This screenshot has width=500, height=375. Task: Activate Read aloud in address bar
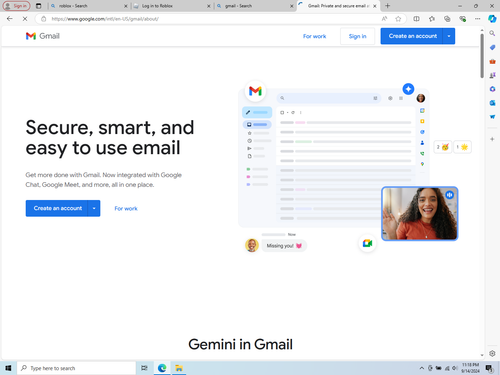[x=384, y=19]
